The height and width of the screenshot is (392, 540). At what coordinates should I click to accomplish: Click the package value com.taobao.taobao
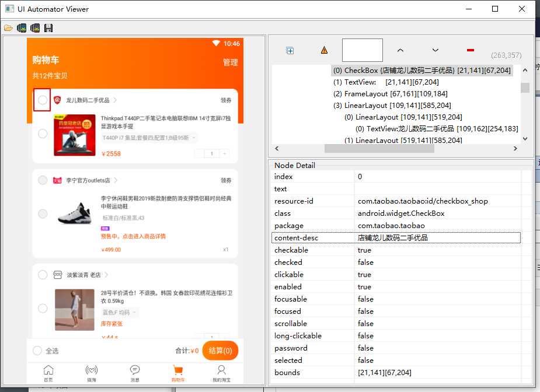coord(391,225)
